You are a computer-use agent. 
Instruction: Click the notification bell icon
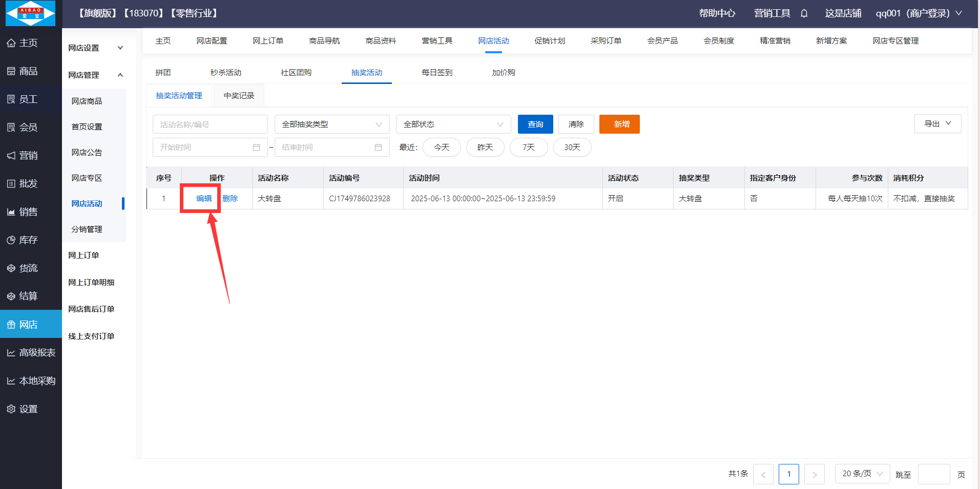coord(804,13)
